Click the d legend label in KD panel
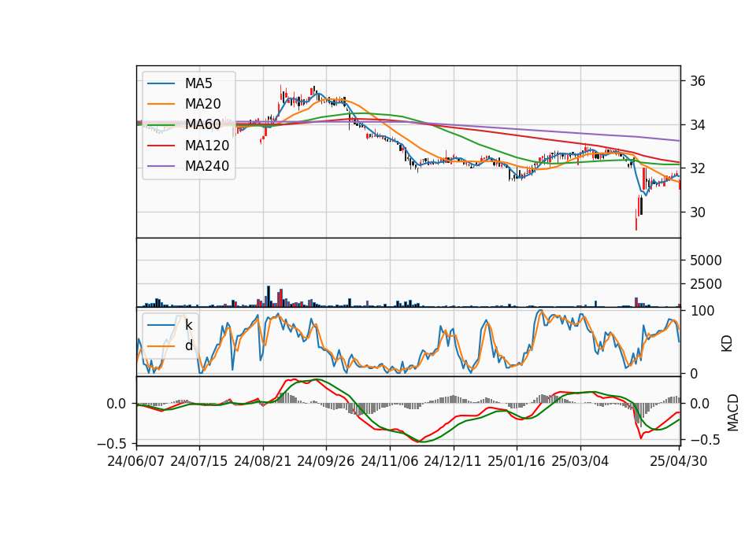Image resolution: width=756 pixels, height=543 pixels. [x=189, y=345]
